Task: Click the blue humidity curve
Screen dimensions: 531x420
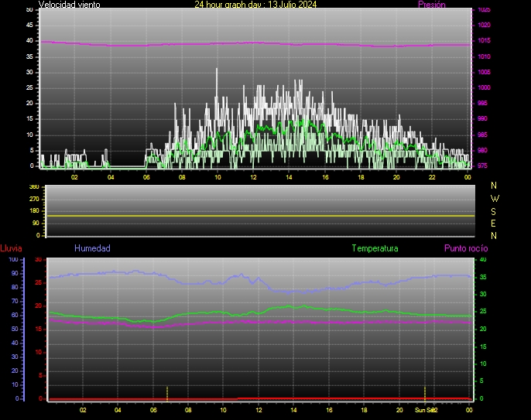Action: pos(261,282)
